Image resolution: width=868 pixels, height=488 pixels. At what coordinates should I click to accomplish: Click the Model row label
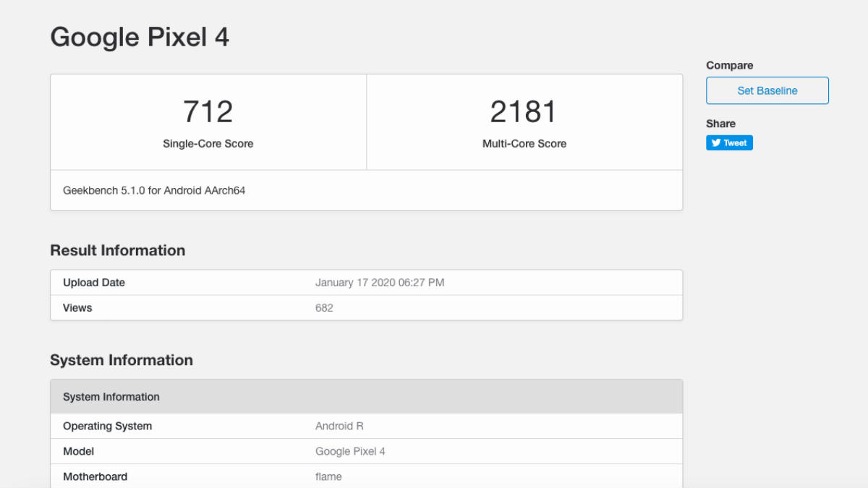click(79, 451)
